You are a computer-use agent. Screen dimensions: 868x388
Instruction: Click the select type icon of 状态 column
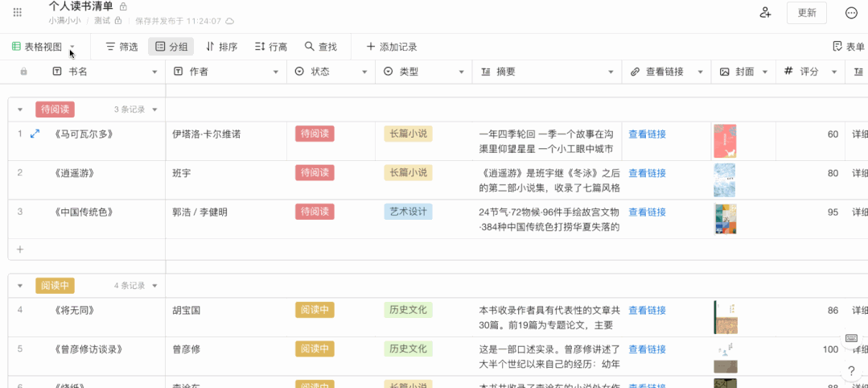299,72
